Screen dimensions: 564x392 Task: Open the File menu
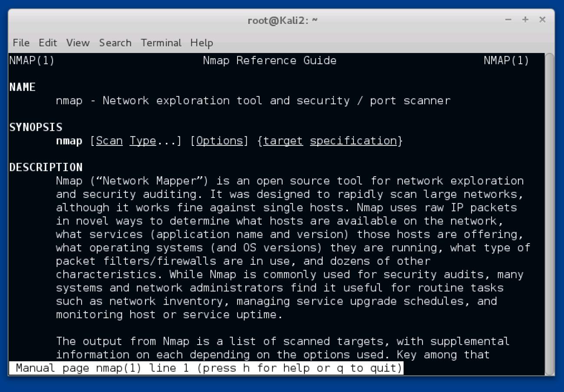click(21, 43)
